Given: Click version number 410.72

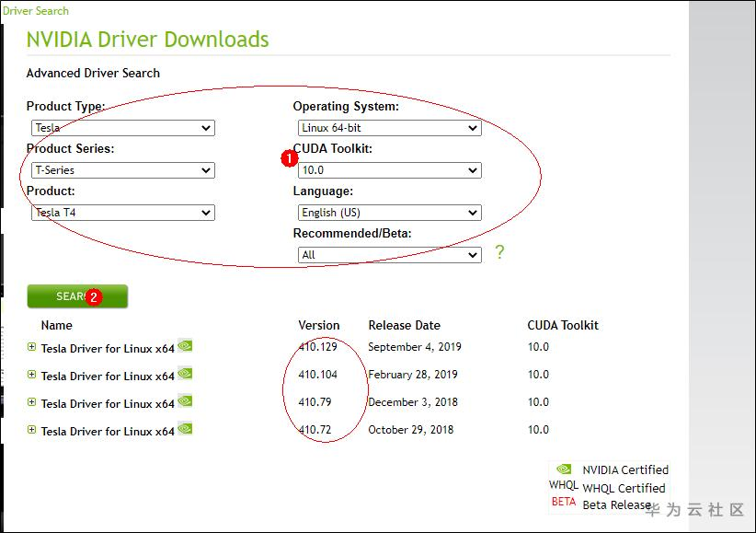Looking at the screenshot, I should click(315, 429).
